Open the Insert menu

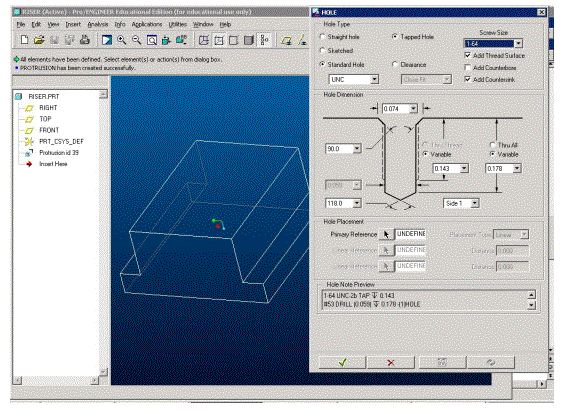pyautogui.click(x=73, y=24)
